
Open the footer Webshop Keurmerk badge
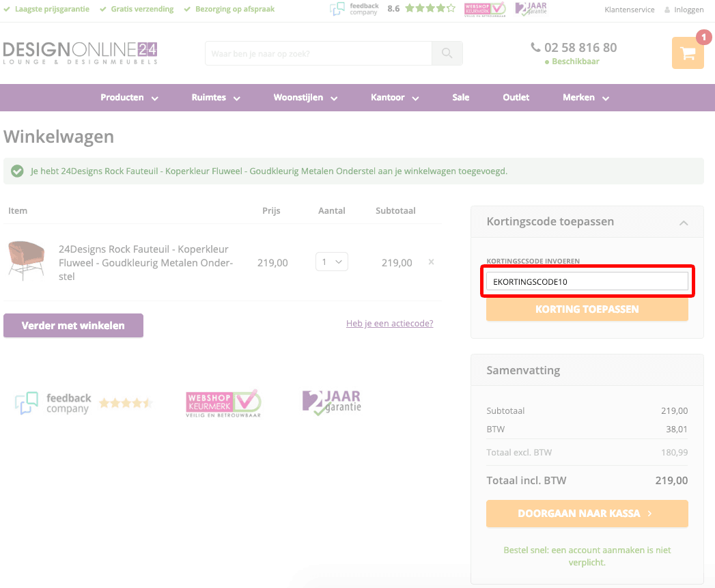point(223,403)
